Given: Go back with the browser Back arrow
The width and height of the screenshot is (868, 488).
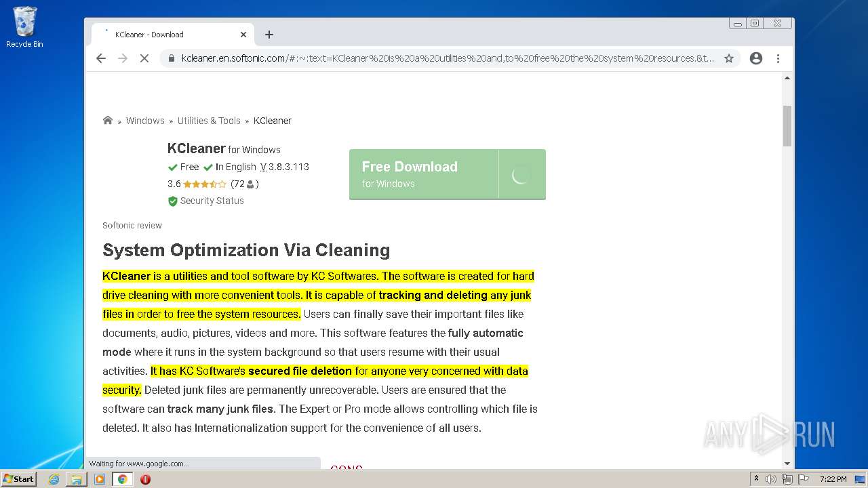Looking at the screenshot, I should coord(101,58).
